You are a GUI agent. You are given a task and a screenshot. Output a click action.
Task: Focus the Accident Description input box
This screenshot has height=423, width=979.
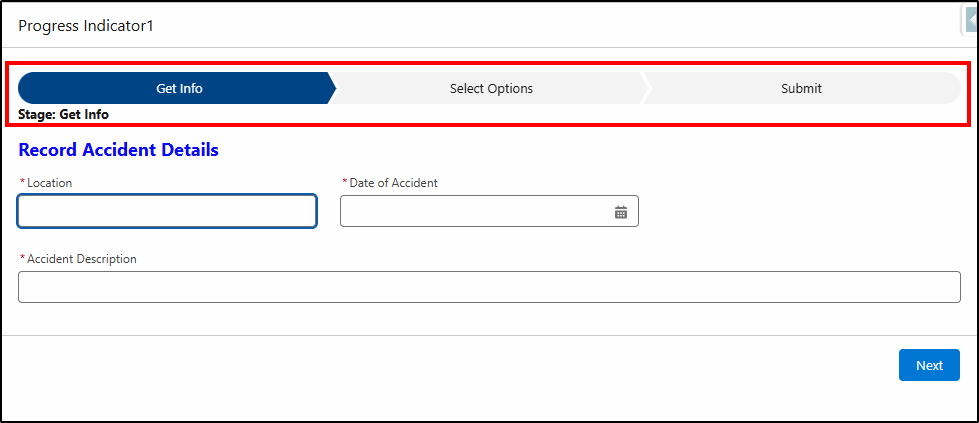[x=489, y=287]
